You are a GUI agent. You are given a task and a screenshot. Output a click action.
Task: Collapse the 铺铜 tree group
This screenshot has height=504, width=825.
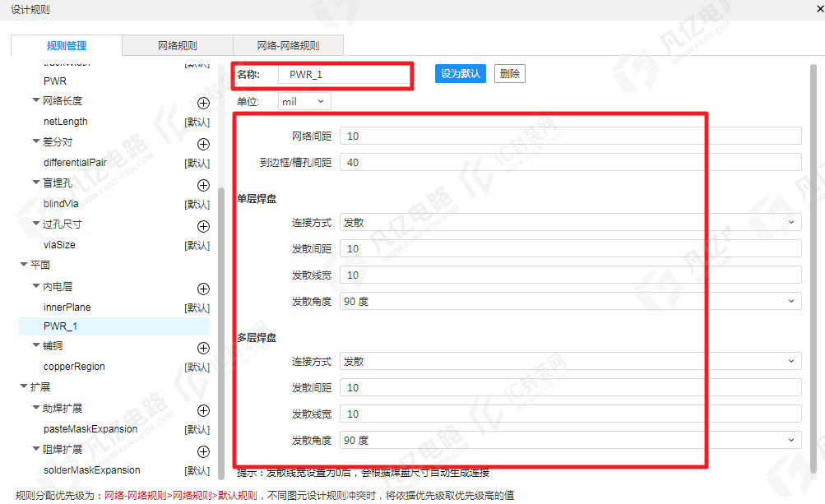click(35, 345)
